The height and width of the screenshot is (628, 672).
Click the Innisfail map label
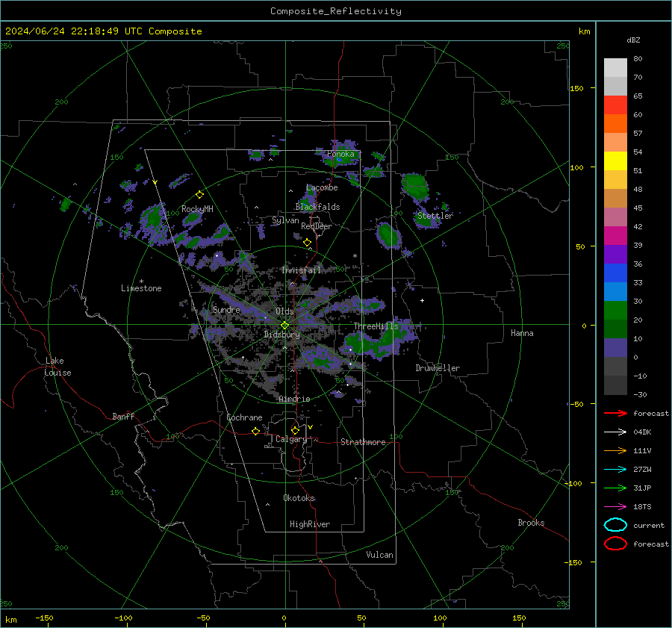tap(302, 270)
